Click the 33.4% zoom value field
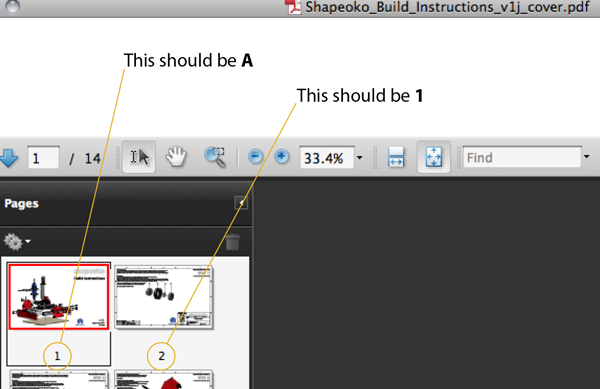The width and height of the screenshot is (600, 389). click(x=327, y=158)
